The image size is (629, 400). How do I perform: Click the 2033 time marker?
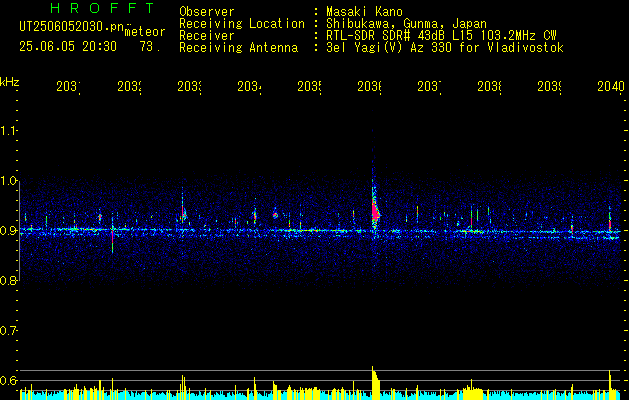[189, 87]
